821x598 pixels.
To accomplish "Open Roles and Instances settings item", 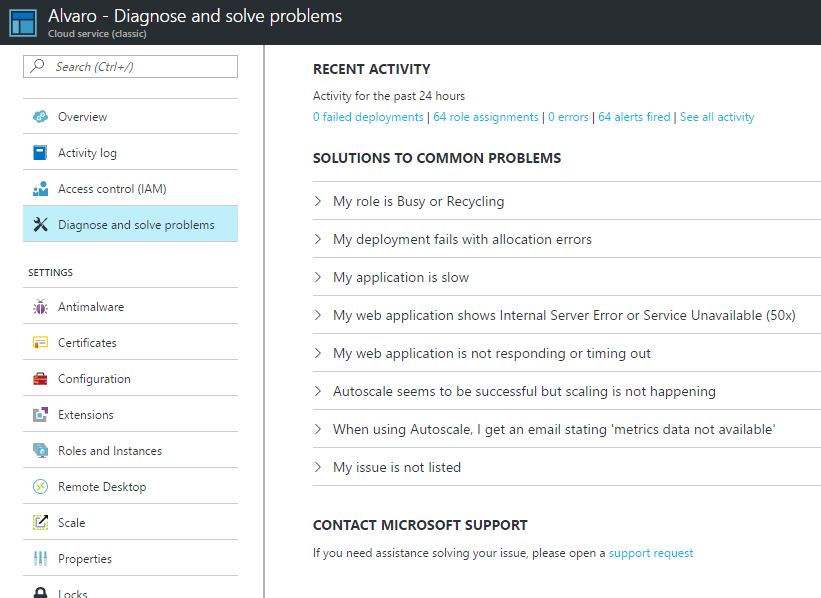I will pyautogui.click(x=130, y=450).
